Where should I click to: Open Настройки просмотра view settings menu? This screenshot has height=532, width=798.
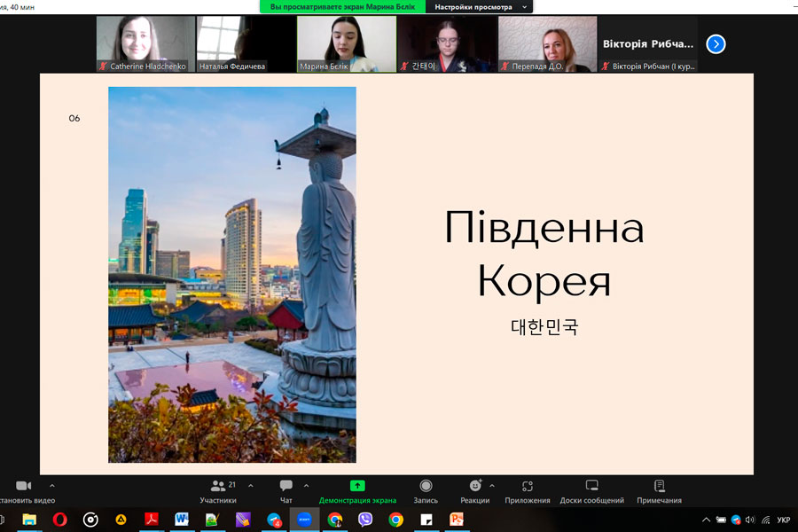(x=479, y=7)
